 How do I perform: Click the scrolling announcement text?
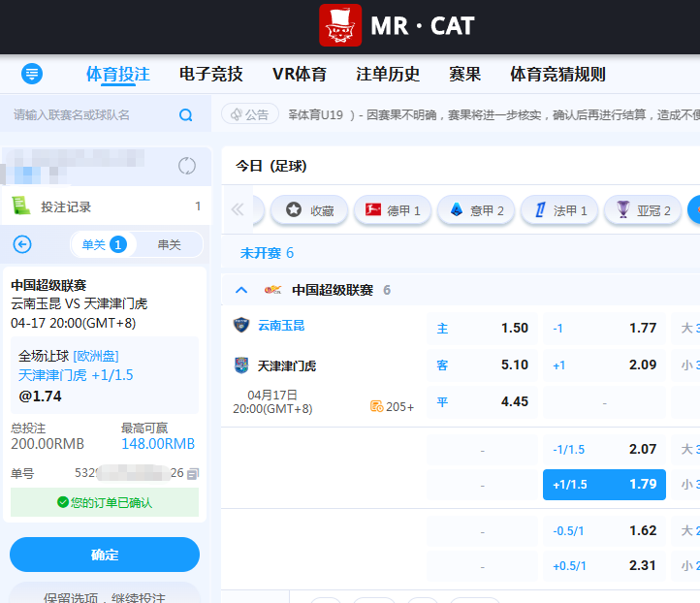point(493,115)
